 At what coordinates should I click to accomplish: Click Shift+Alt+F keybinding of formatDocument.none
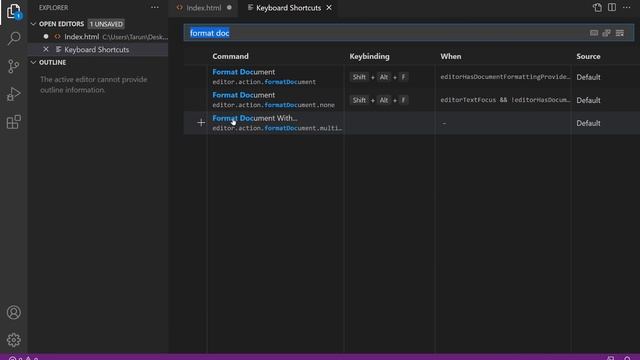379,100
